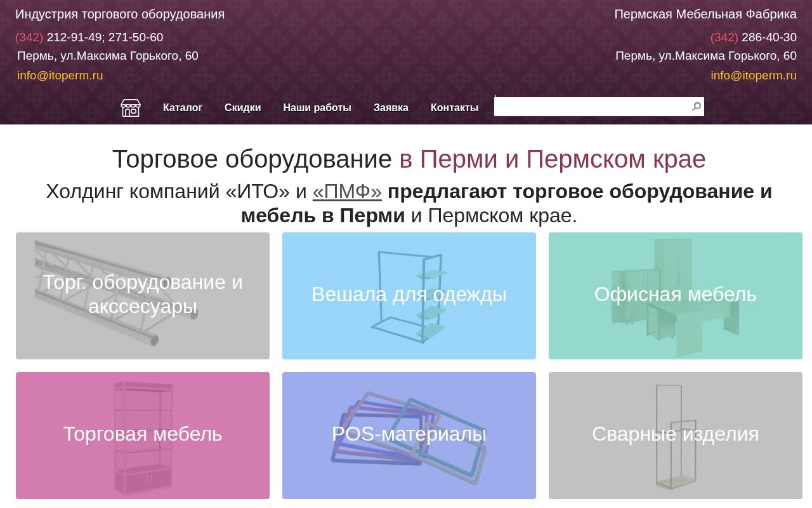
Task: Click Индустрия торгового оборудования title
Action: click(x=120, y=14)
